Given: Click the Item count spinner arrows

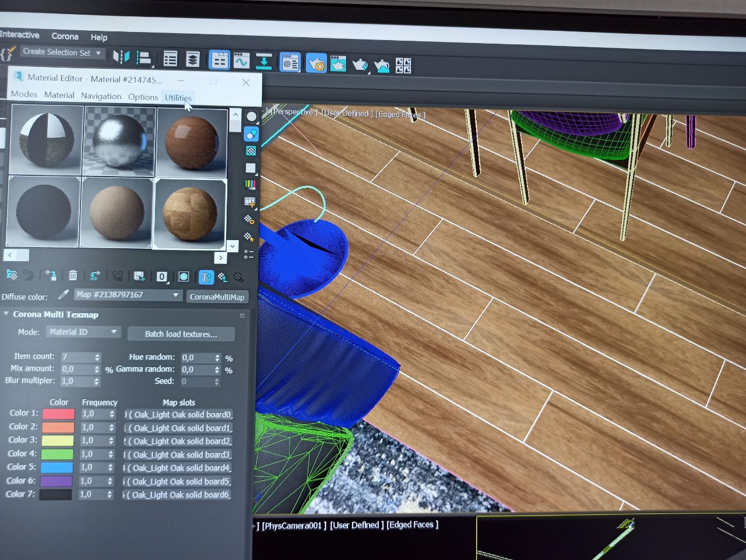Looking at the screenshot, I should click(x=97, y=357).
